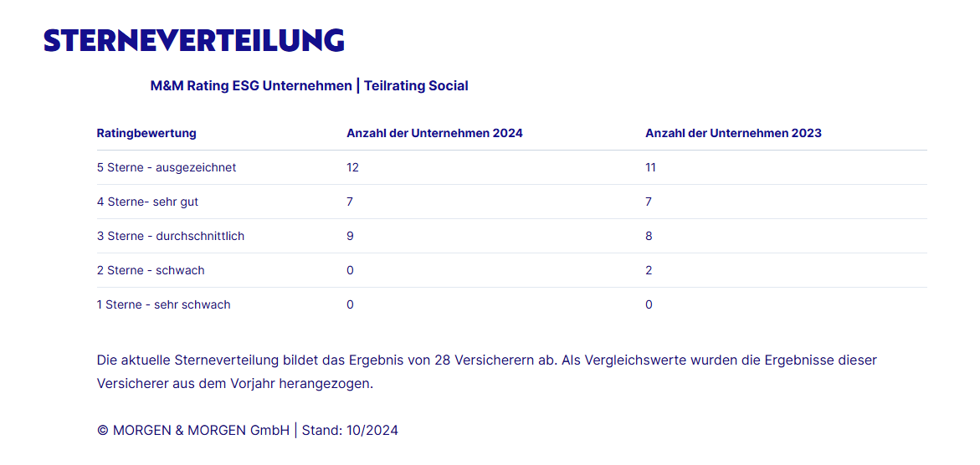Click the Anzahl der Unternehmen 2024 header
980x465 pixels.
(x=434, y=133)
